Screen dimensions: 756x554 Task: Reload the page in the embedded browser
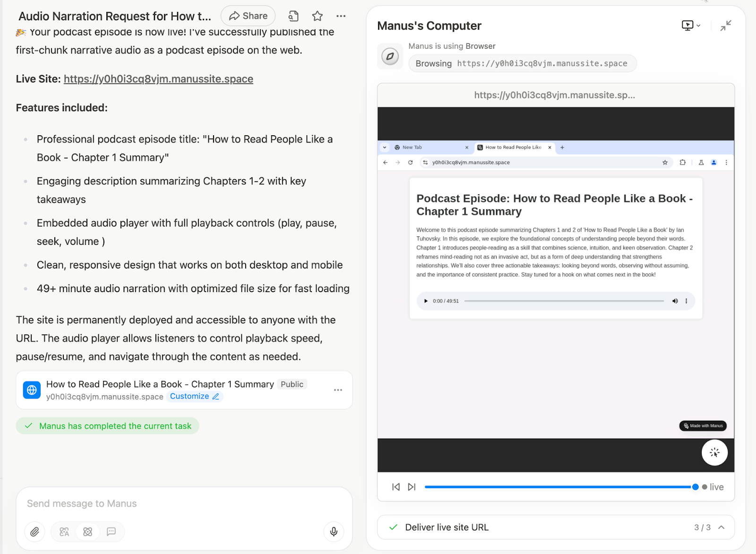[x=411, y=163]
